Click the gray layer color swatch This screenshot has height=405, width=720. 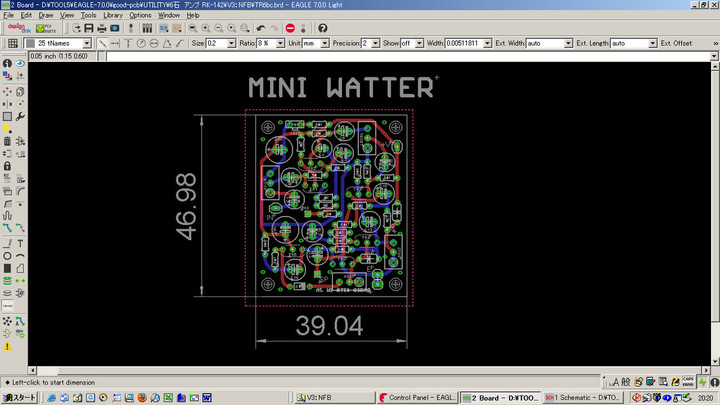[30, 44]
